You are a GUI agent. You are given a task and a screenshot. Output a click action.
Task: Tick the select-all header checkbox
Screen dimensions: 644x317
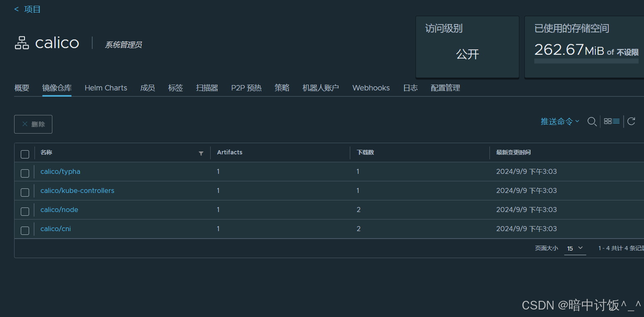point(25,154)
